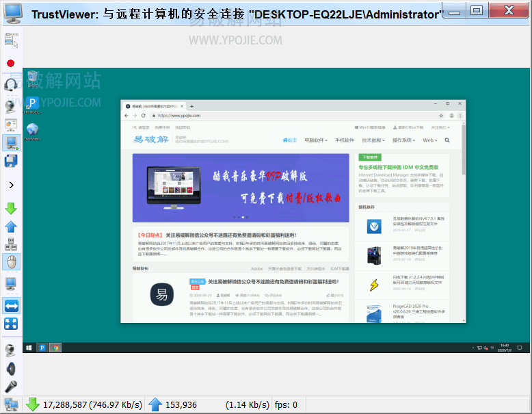532x414 pixels.
Task: Click the 易破解 site logo
Action: 150,139
